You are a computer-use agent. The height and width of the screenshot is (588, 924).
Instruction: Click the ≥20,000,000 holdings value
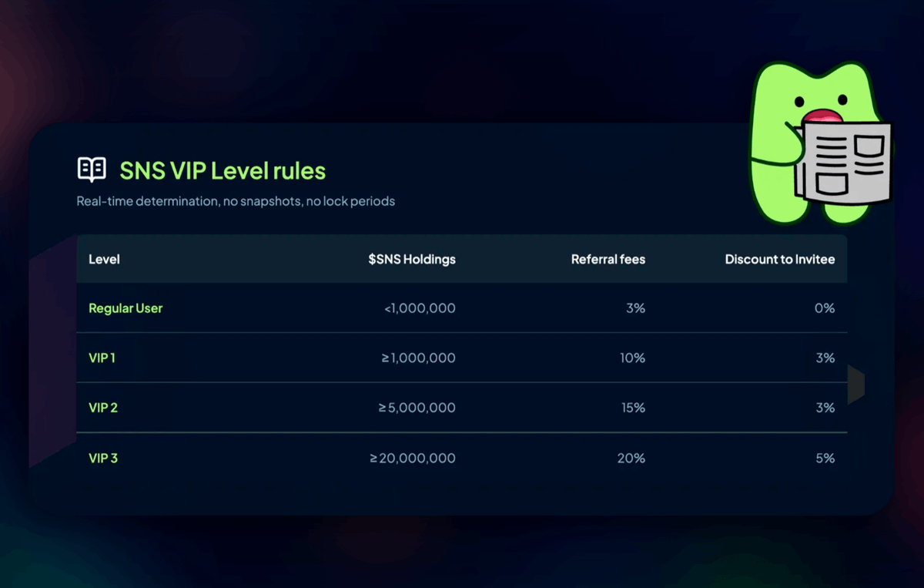[413, 458]
